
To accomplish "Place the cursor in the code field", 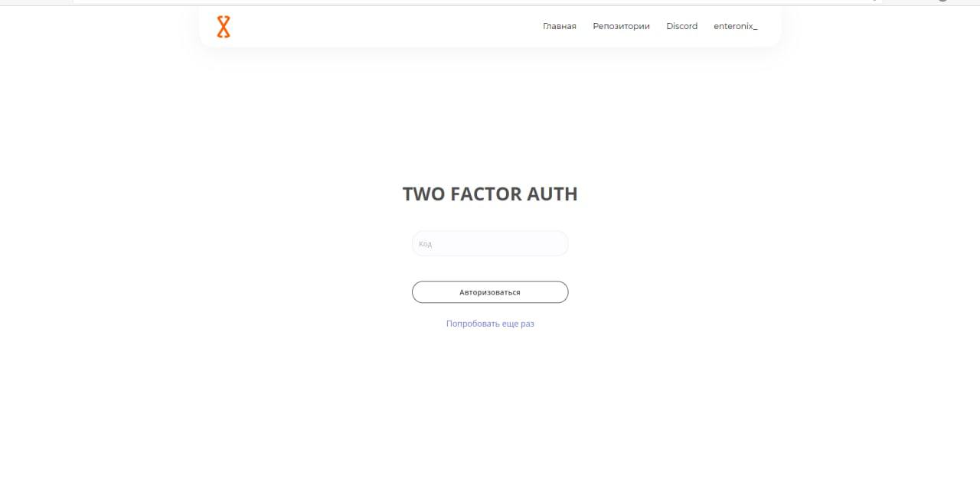I will [x=490, y=243].
